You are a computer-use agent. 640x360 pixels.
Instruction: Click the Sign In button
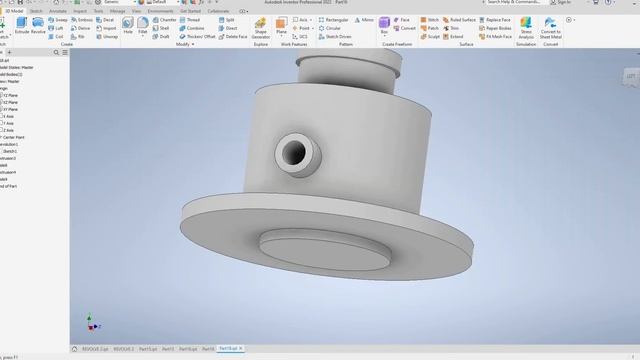(x=560, y=2)
